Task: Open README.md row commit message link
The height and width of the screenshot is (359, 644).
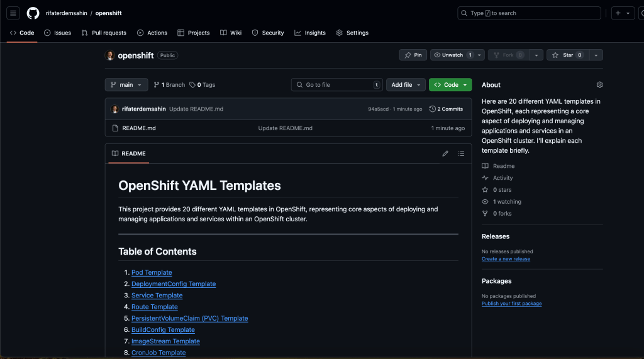Action: point(286,128)
